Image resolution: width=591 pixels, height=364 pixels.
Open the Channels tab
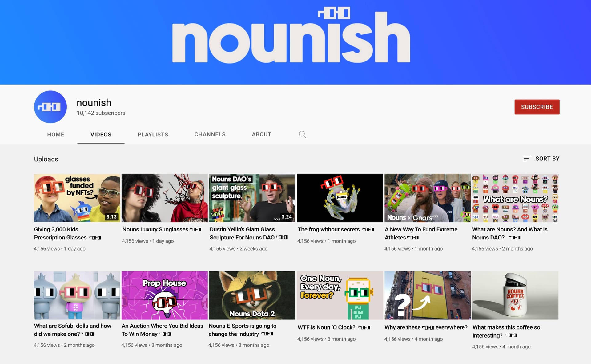[210, 134]
